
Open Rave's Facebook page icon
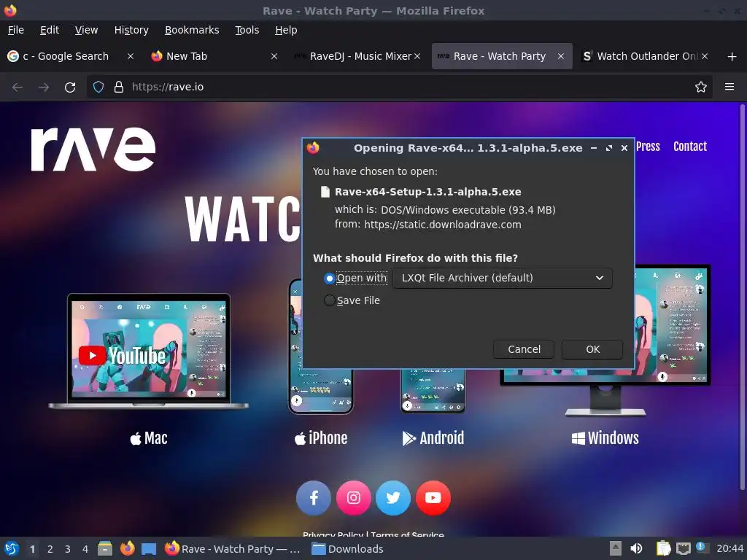(x=314, y=498)
